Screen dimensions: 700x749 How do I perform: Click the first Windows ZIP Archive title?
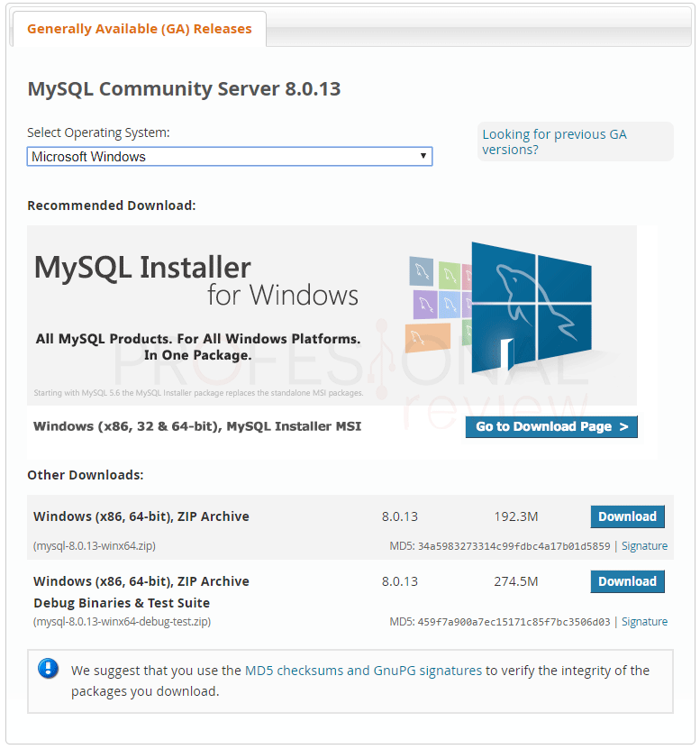pos(141,516)
